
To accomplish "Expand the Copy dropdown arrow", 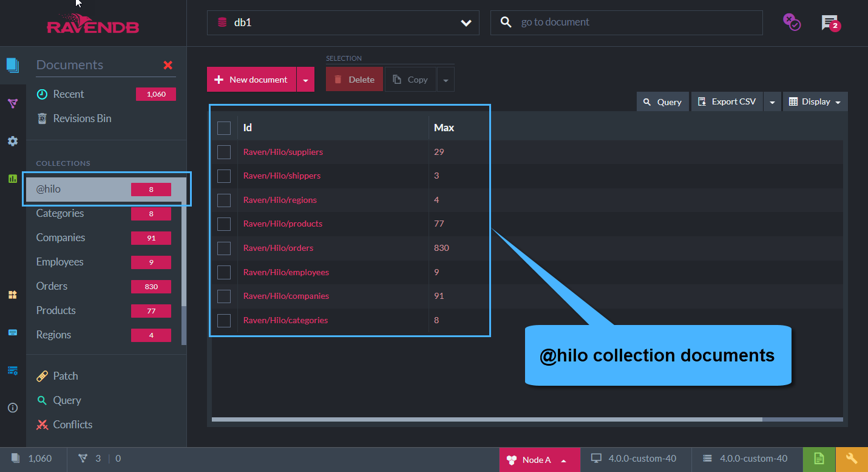I will click(446, 80).
